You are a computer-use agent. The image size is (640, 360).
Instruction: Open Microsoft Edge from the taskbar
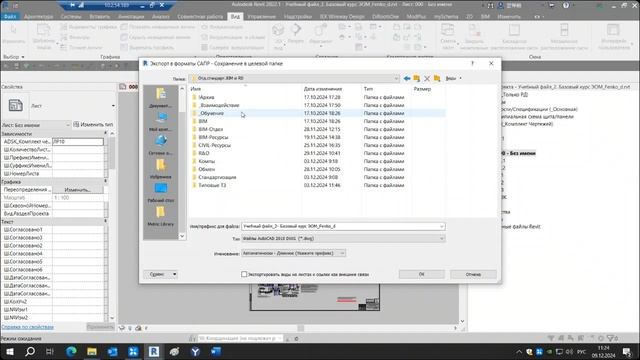pyautogui.click(x=71, y=351)
